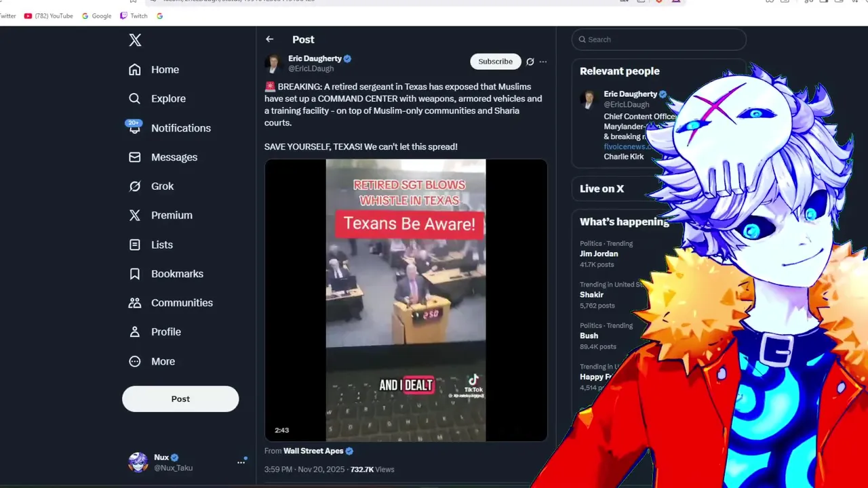Click the Lists icon

pos(135,245)
